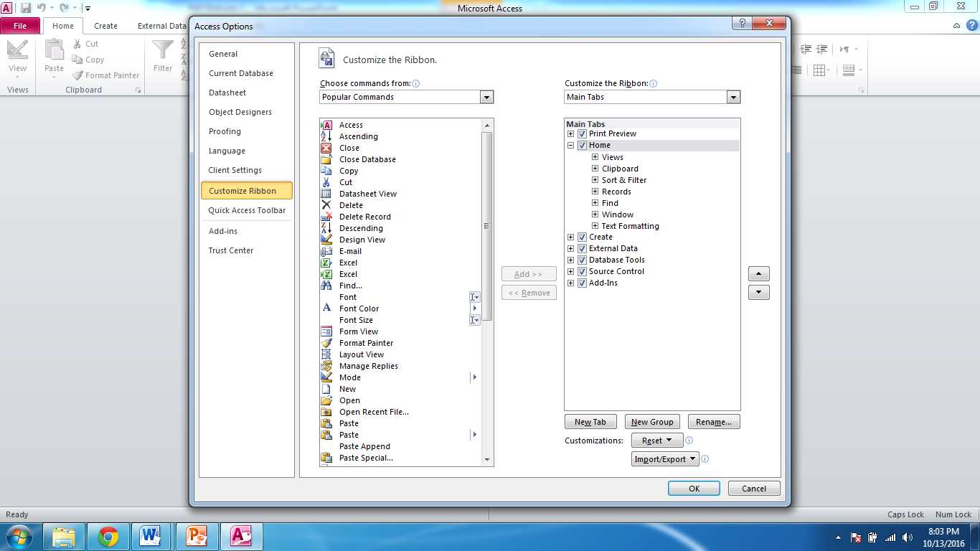
Task: Click the commands list scroll down arrow
Action: click(487, 460)
